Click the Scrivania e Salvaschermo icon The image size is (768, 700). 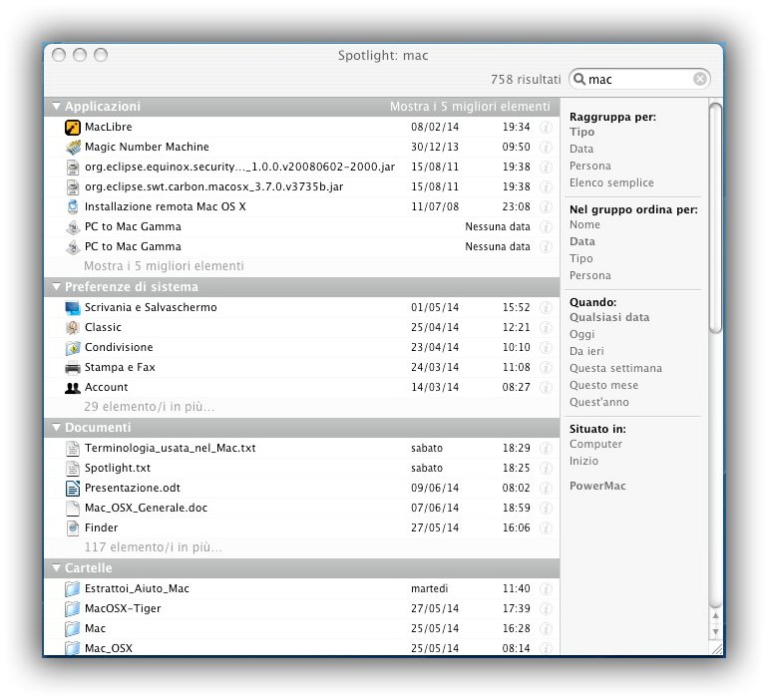point(73,308)
